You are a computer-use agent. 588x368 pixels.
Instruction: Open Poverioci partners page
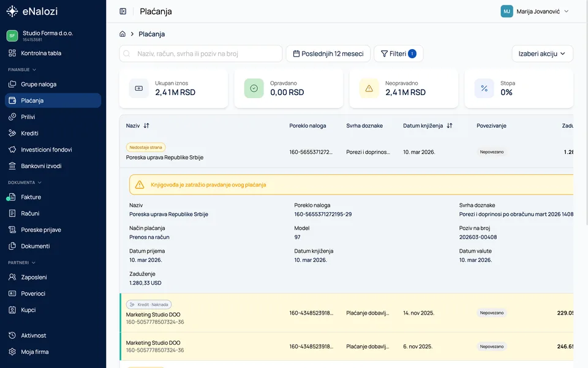click(x=53, y=294)
